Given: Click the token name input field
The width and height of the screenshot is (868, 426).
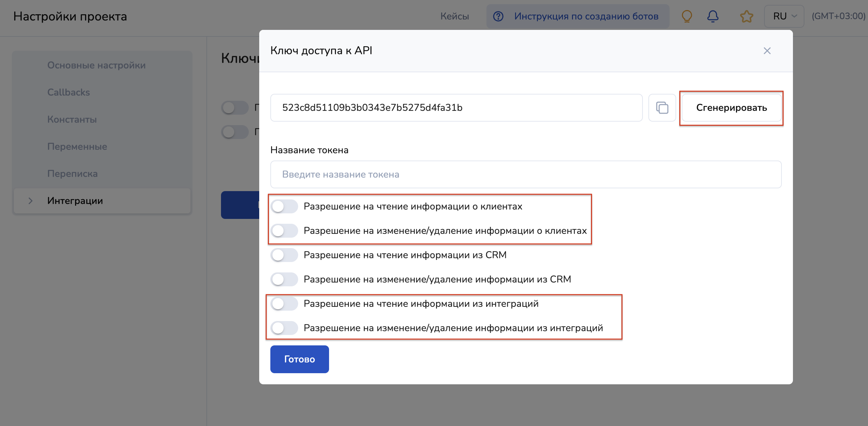Looking at the screenshot, I should (x=526, y=174).
